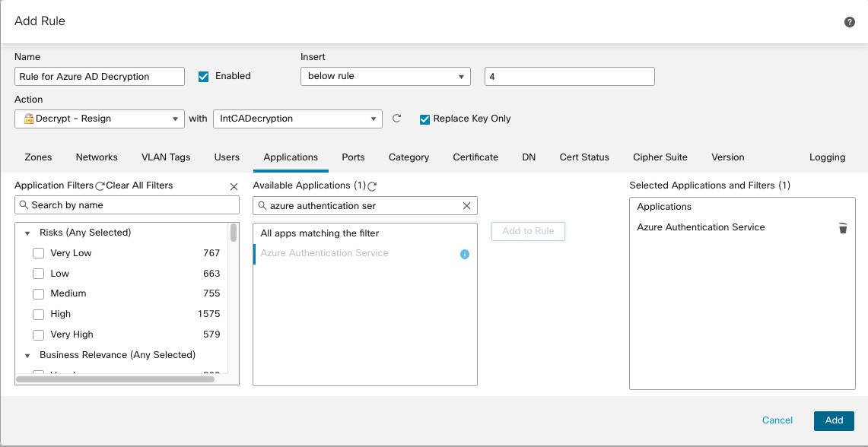Viewport: 868px width, 447px height.
Task: Switch to the Cipher Suite tab
Action: [x=660, y=157]
